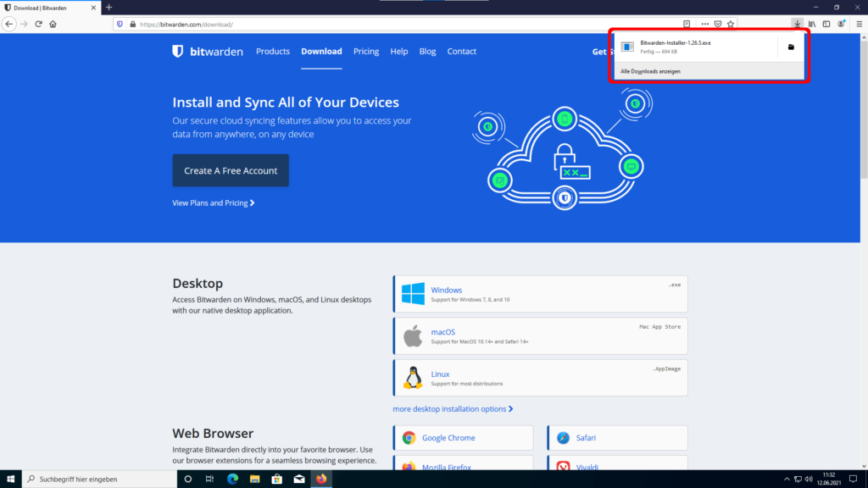Viewport: 868px width, 488px height.
Task: Click the padlock site security icon
Action: tap(132, 25)
